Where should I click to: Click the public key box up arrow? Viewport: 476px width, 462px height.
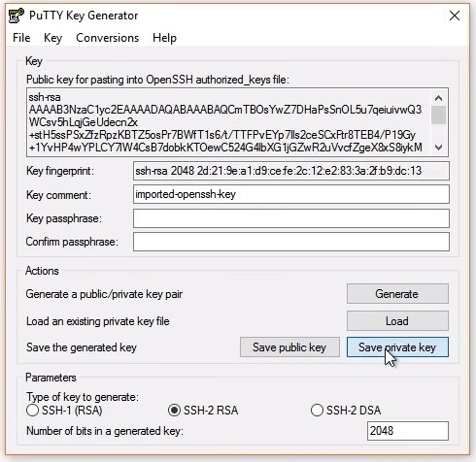coord(439,98)
